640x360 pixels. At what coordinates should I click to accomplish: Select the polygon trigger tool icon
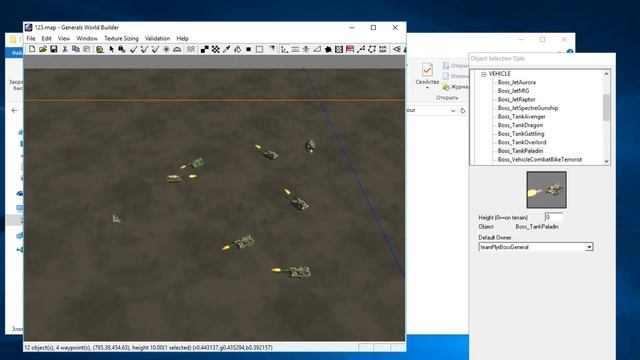(x=372, y=49)
